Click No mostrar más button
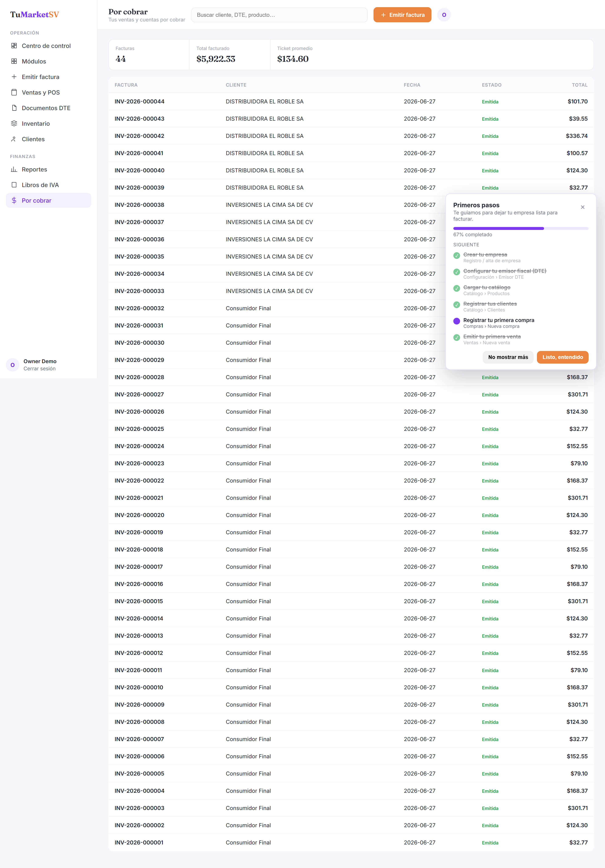This screenshot has width=605, height=868. tap(508, 357)
